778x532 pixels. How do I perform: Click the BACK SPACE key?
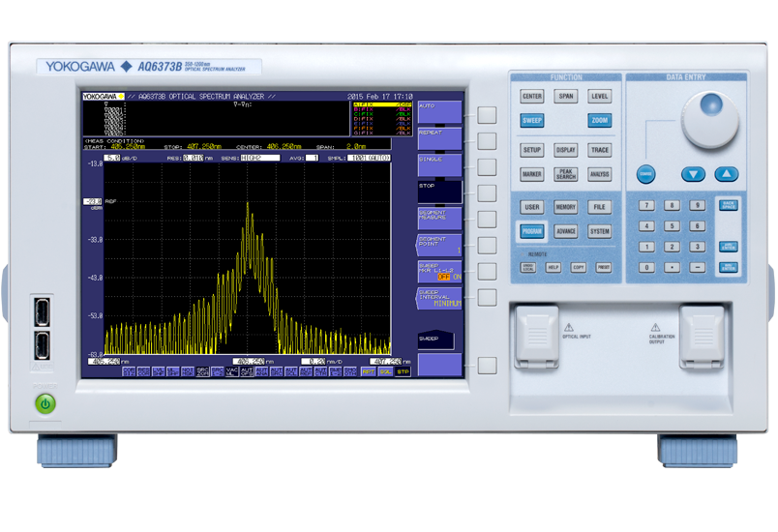(729, 205)
